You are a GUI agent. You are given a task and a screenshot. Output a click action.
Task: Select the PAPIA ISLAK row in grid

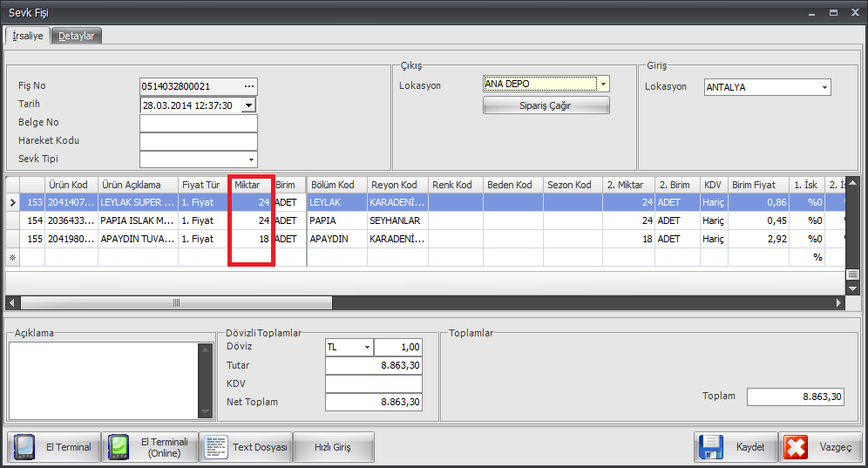coord(137,220)
